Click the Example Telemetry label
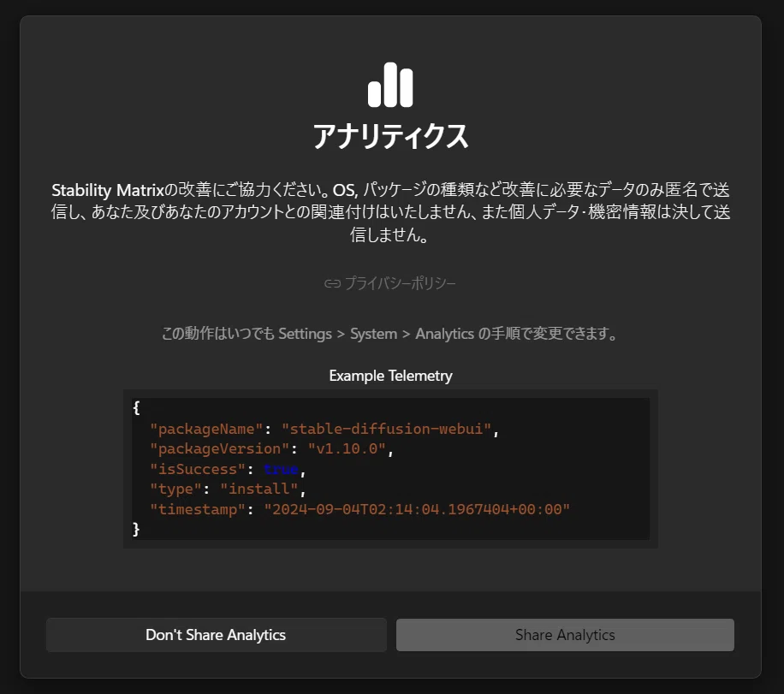This screenshot has width=784, height=694. pos(390,376)
